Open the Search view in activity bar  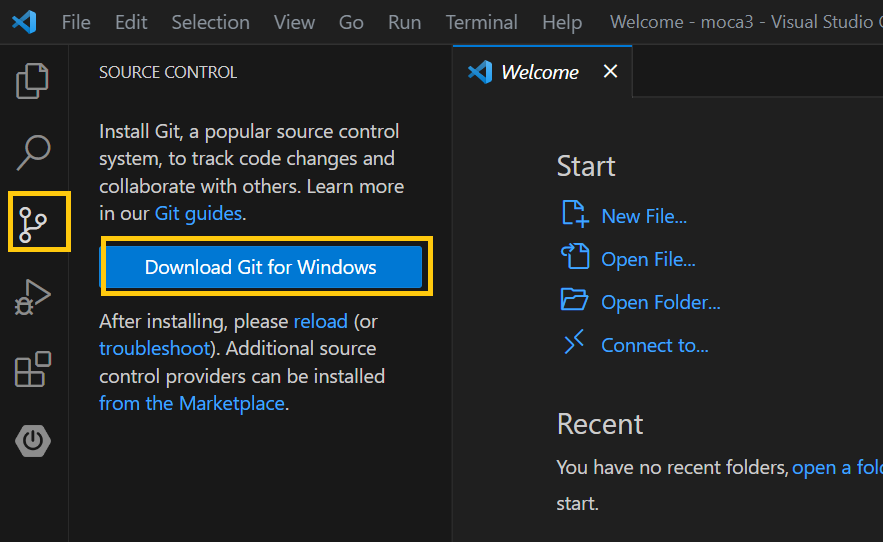pyautogui.click(x=33, y=152)
